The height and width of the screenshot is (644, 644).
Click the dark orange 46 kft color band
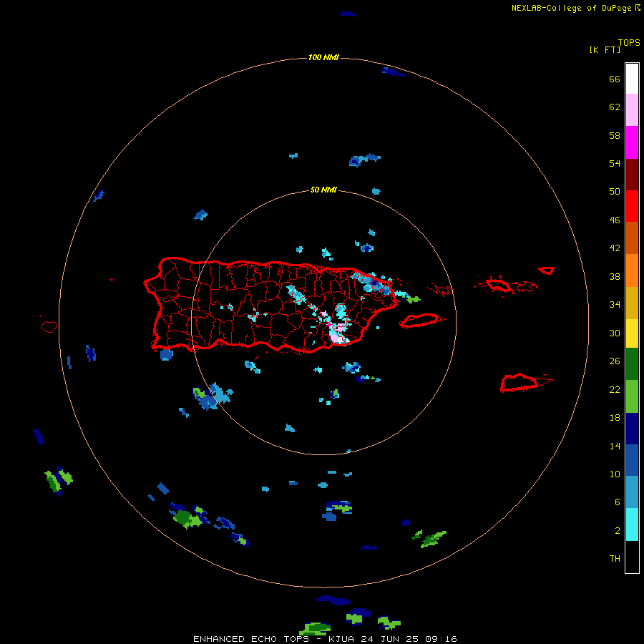[x=632, y=238]
